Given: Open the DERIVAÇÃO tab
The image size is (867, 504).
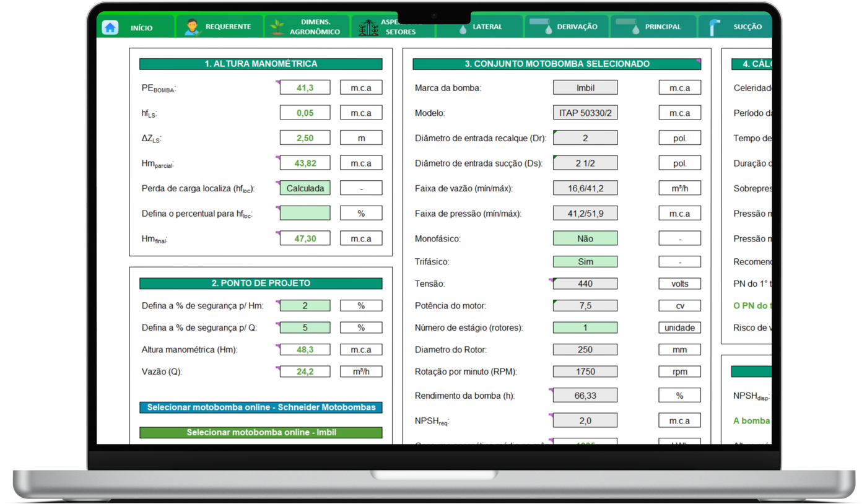Looking at the screenshot, I should (x=567, y=27).
